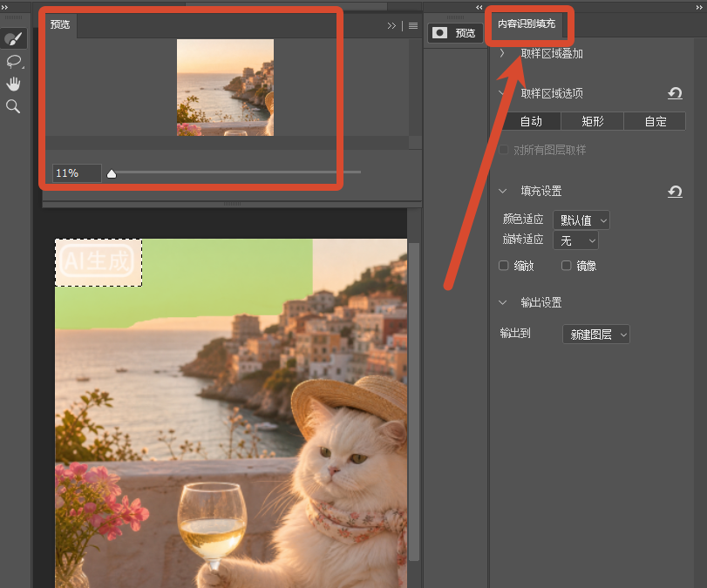The width and height of the screenshot is (707, 588).
Task: Toggle 对所有图层取样 checkbox
Action: (x=504, y=150)
